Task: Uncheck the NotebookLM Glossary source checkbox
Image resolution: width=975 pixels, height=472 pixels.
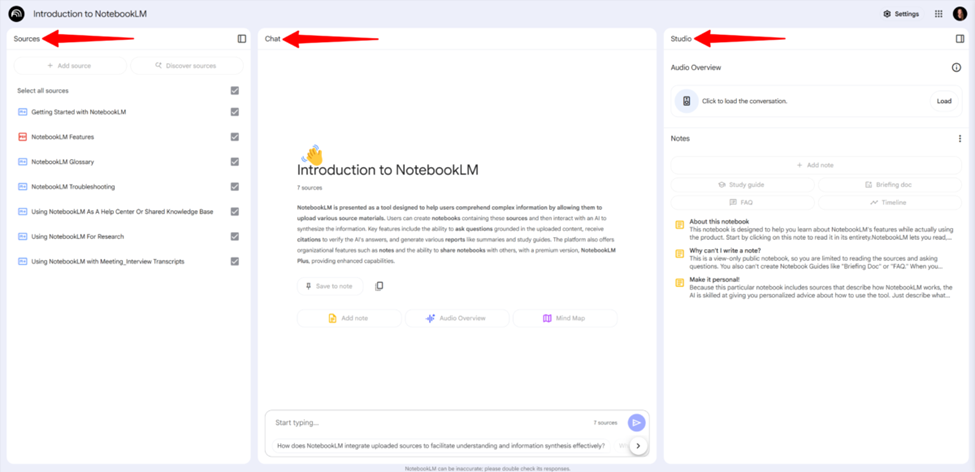Action: tap(235, 162)
